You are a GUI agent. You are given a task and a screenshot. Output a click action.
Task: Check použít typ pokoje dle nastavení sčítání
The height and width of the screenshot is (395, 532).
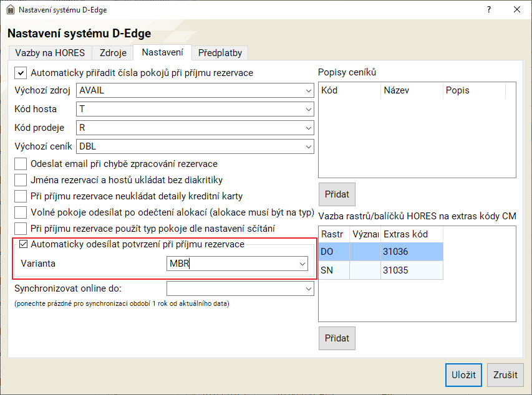21,229
